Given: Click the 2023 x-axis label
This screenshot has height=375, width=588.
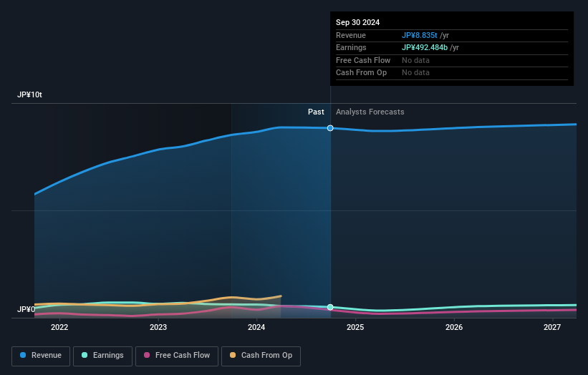Looking at the screenshot, I should pos(158,328).
